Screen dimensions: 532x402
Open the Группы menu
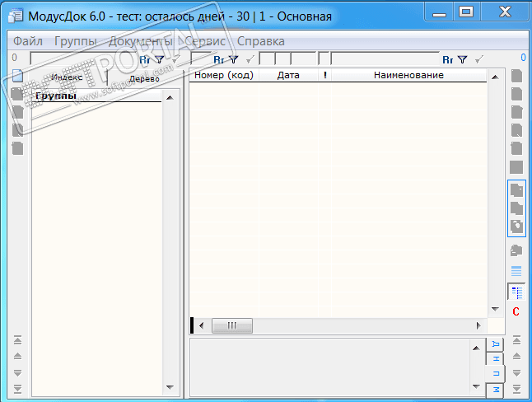pos(76,41)
